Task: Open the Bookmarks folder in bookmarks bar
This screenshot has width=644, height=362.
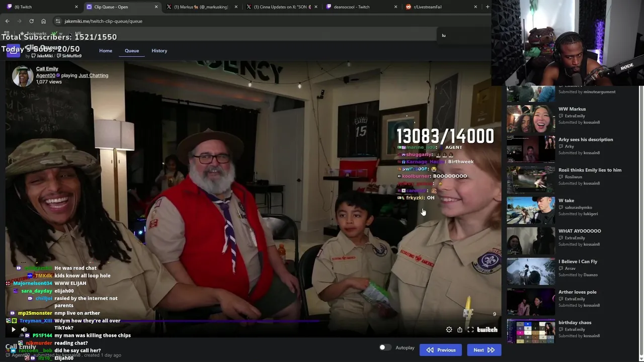Action: coord(33,34)
